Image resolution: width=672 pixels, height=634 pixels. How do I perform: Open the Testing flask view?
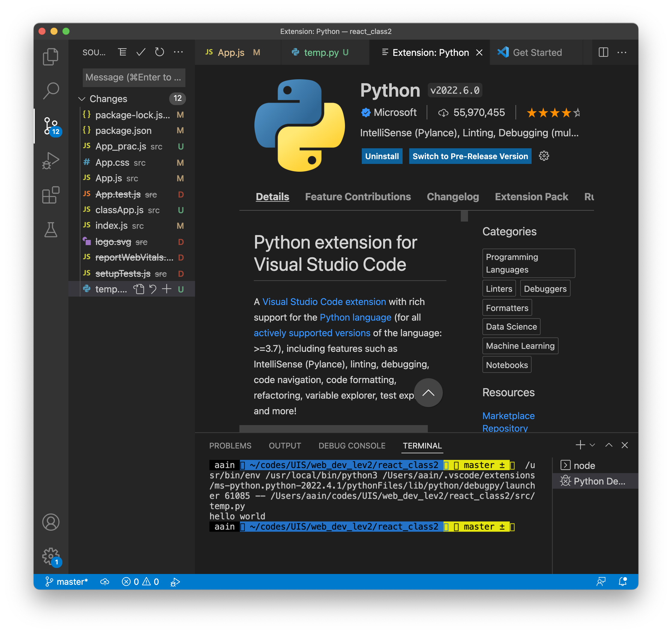tap(51, 230)
